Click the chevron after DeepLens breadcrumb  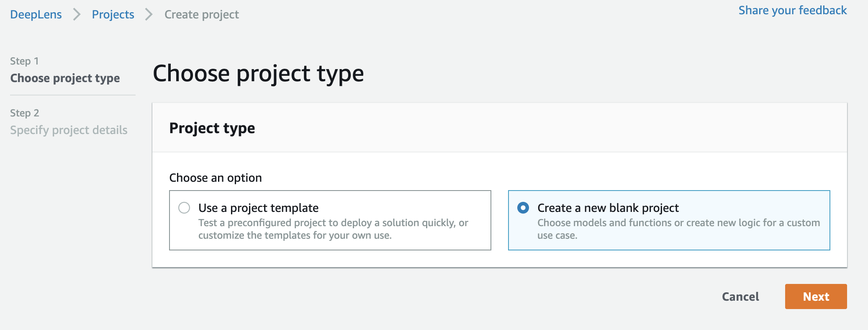tap(77, 15)
